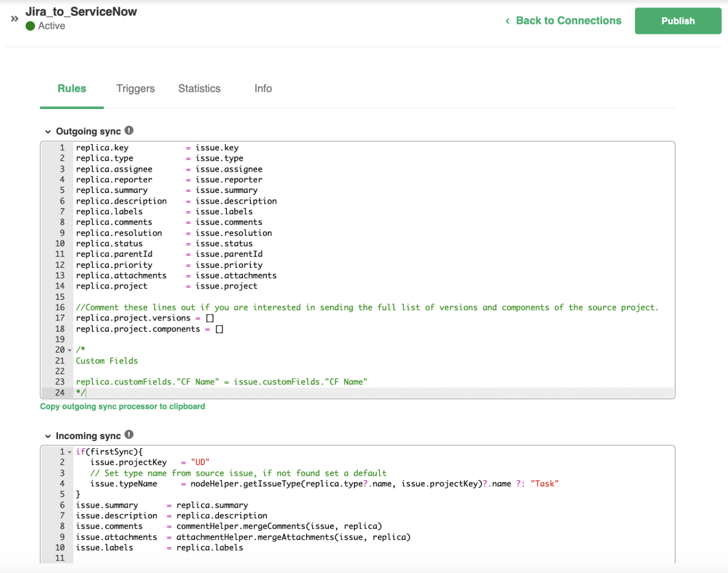Click the Set type name comment line

[x=239, y=473]
